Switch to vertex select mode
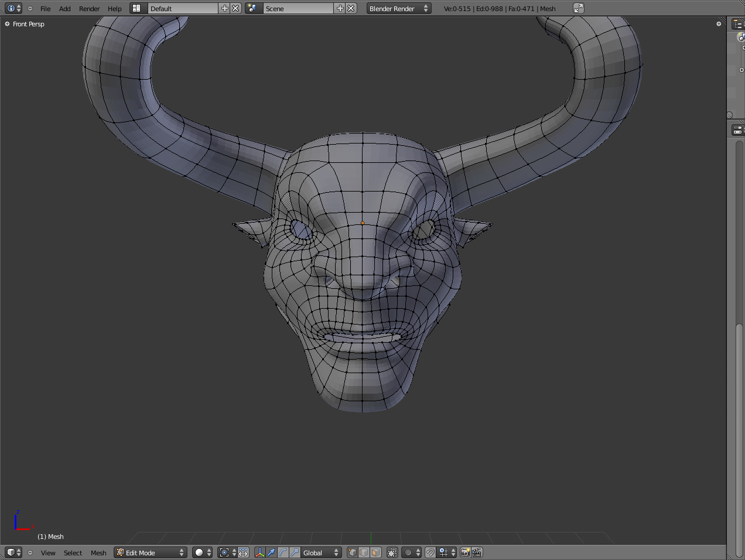The height and width of the screenshot is (560, 745). click(x=353, y=552)
